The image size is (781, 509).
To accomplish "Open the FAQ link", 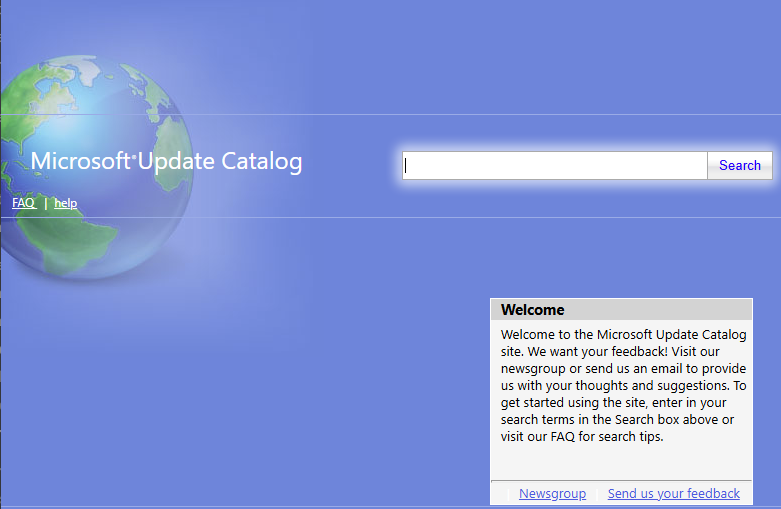I will (23, 203).
